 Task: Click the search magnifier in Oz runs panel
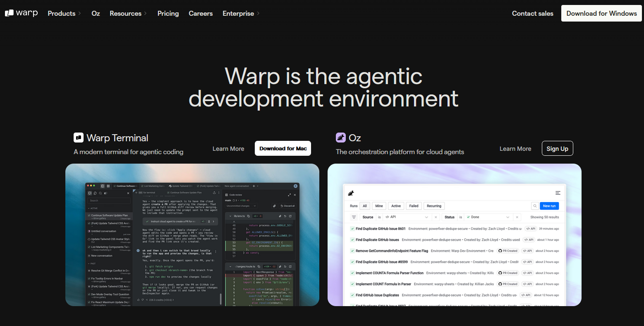(x=534, y=206)
